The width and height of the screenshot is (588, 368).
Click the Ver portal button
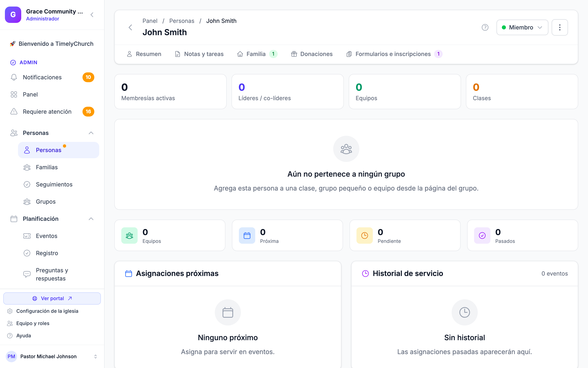click(52, 298)
